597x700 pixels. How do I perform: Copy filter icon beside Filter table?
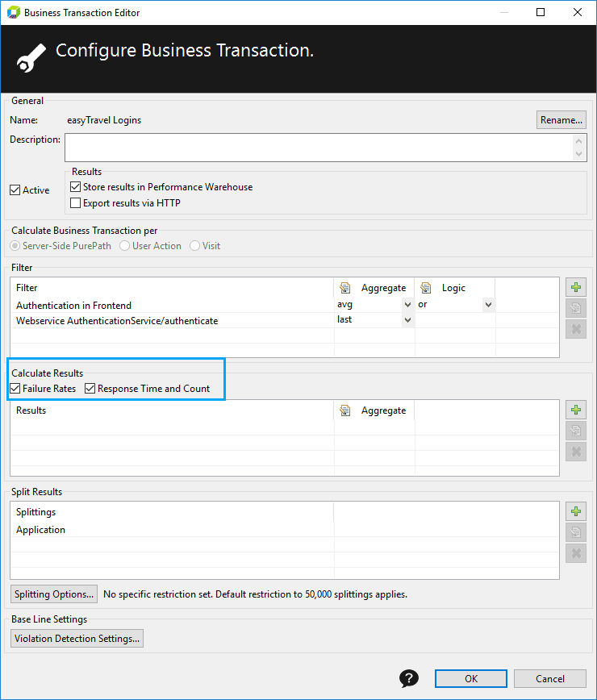[x=575, y=308]
